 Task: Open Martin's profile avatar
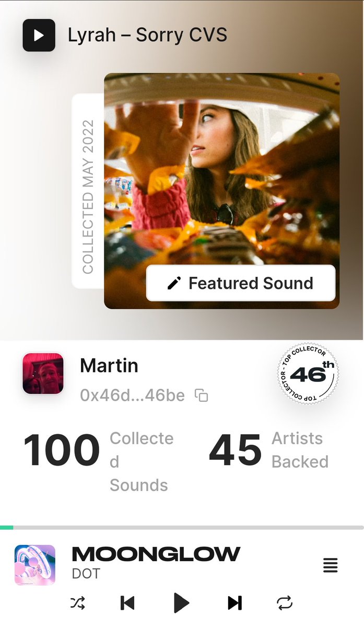pyautogui.click(x=43, y=373)
